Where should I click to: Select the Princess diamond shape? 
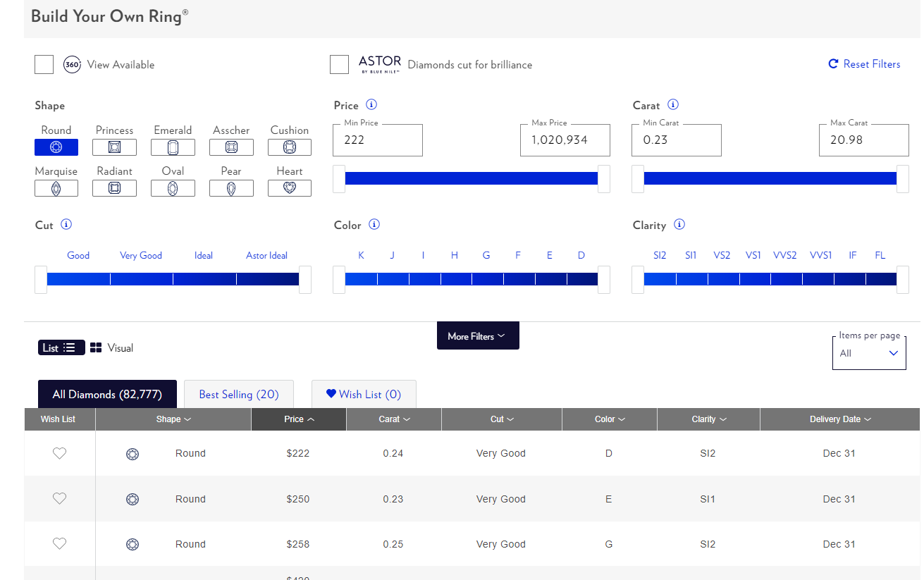[x=114, y=147]
